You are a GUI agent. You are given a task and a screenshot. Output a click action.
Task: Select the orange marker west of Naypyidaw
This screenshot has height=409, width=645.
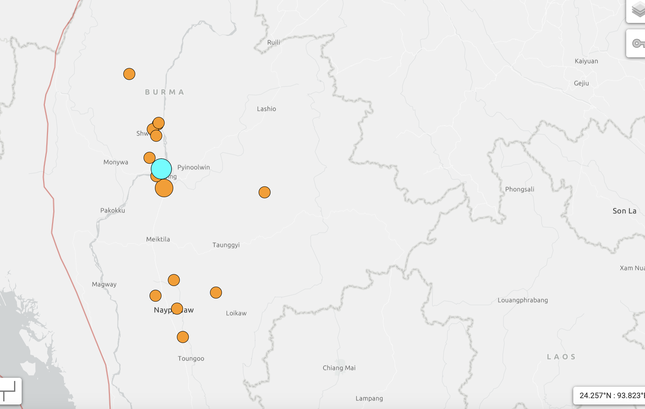155,295
